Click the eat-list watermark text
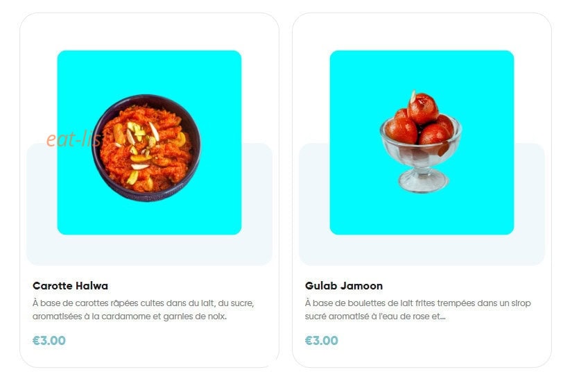Viewport: 588px width, 388px height. 74,140
